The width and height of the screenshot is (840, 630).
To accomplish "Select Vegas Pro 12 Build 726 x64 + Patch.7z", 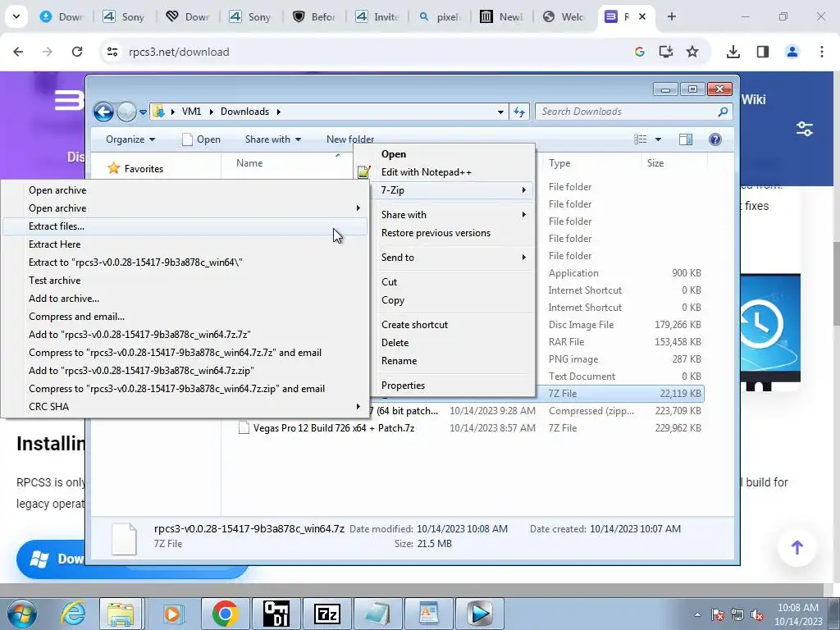I will 333,428.
